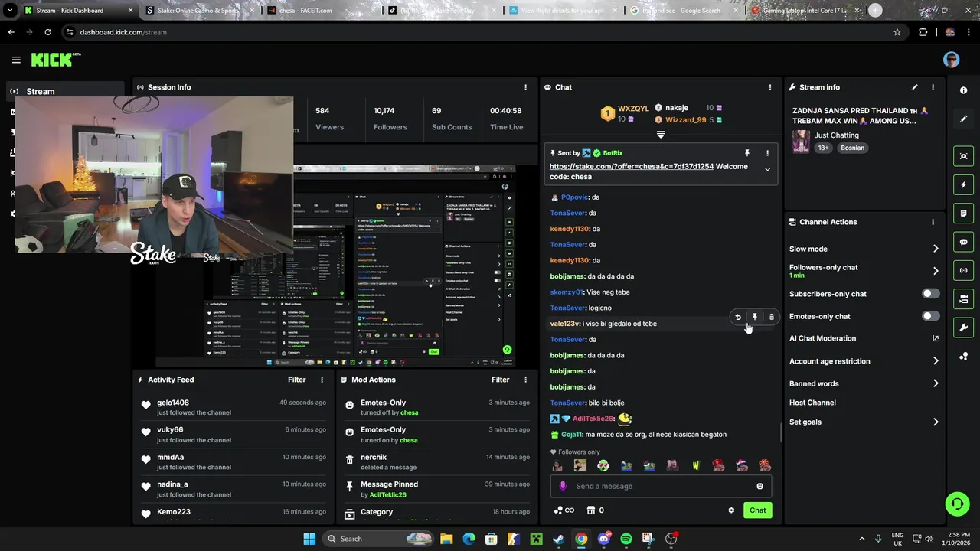The height and width of the screenshot is (551, 980).
Task: Open Mod Actions three-dot menu
Action: [525, 380]
